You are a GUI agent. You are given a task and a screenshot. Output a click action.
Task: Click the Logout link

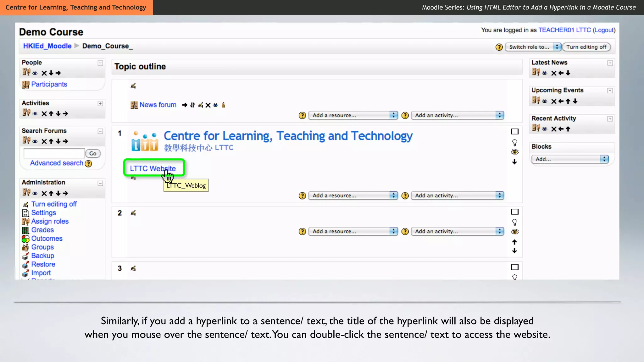[604, 30]
